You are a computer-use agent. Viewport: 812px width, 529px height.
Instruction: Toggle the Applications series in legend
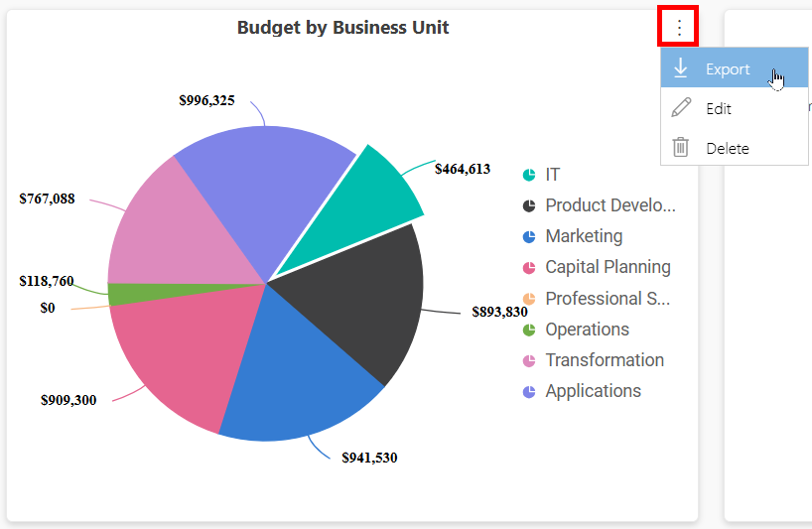click(582, 391)
